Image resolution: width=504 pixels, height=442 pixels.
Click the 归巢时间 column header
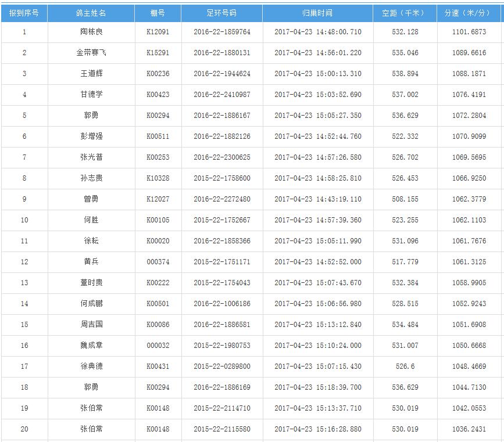(x=317, y=13)
